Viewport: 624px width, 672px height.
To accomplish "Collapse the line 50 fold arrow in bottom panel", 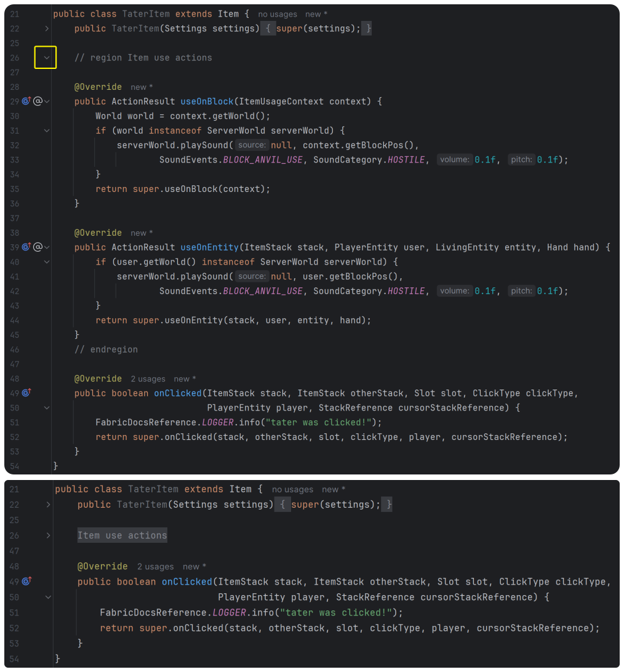I will tap(48, 597).
